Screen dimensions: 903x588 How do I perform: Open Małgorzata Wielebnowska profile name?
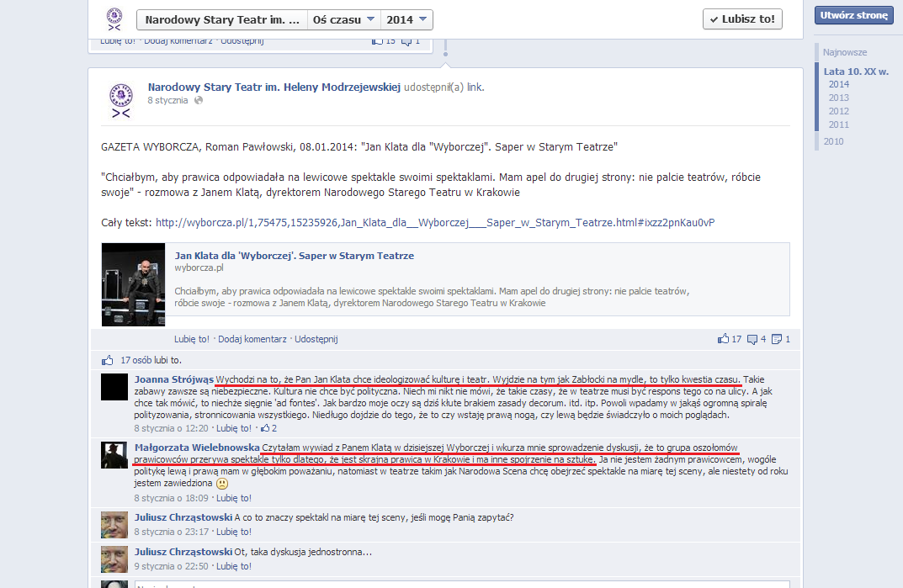tap(197, 448)
